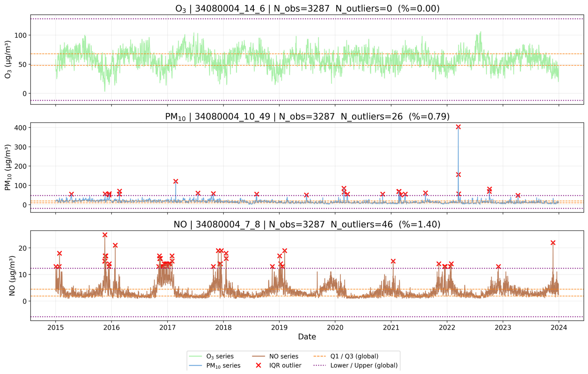Click the PM₁₀ subplot title with N_outliers=26
Image resolution: width=588 pixels, height=374 pixels.
[x=307, y=117]
